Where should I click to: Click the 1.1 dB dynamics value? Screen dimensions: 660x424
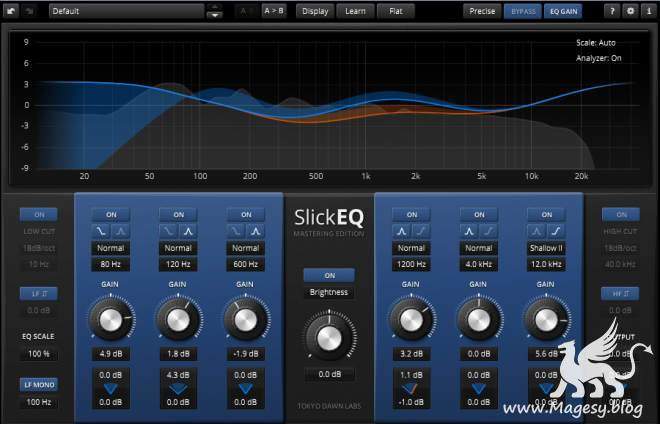coord(412,375)
